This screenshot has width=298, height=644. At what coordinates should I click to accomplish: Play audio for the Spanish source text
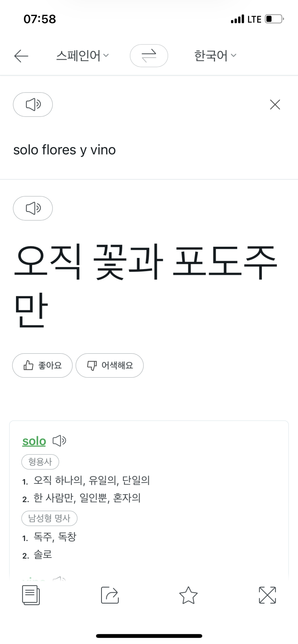tap(33, 105)
